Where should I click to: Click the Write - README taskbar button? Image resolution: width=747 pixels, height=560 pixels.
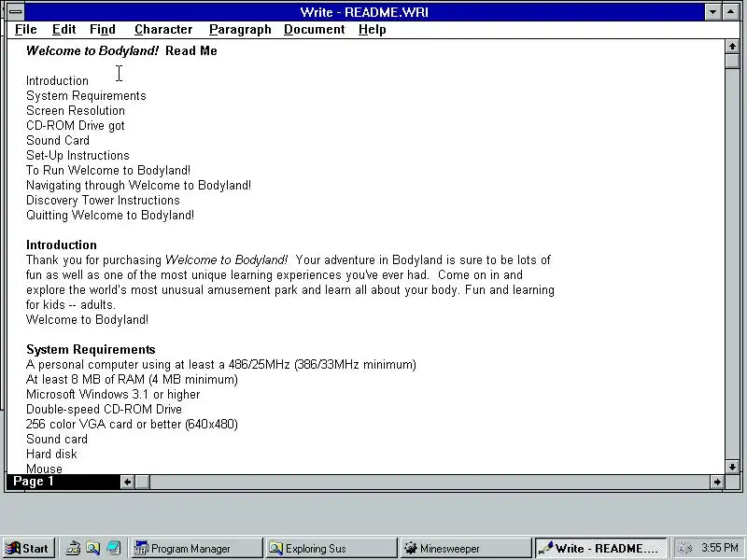(600, 549)
